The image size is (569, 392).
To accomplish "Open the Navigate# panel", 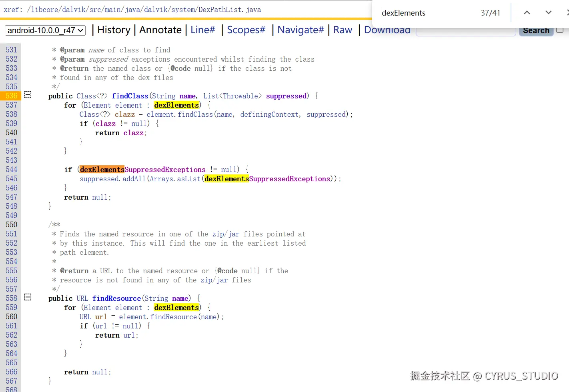I will [x=301, y=30].
